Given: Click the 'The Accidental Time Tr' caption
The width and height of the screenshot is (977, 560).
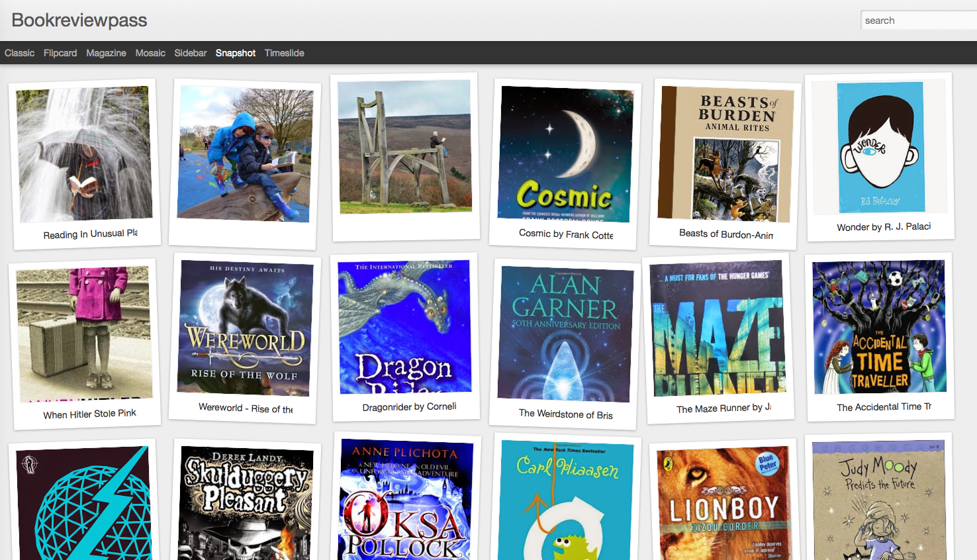Looking at the screenshot, I should 884,407.
